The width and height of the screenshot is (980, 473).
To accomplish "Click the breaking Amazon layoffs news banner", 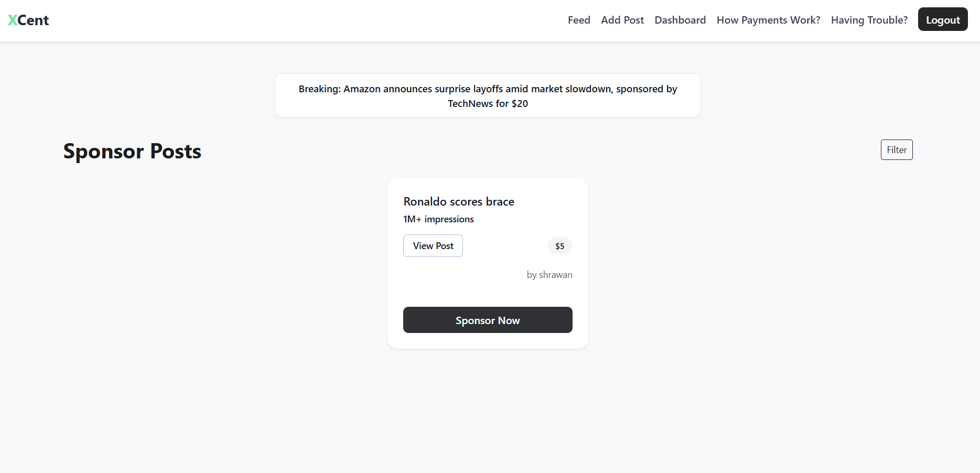I will (x=487, y=95).
